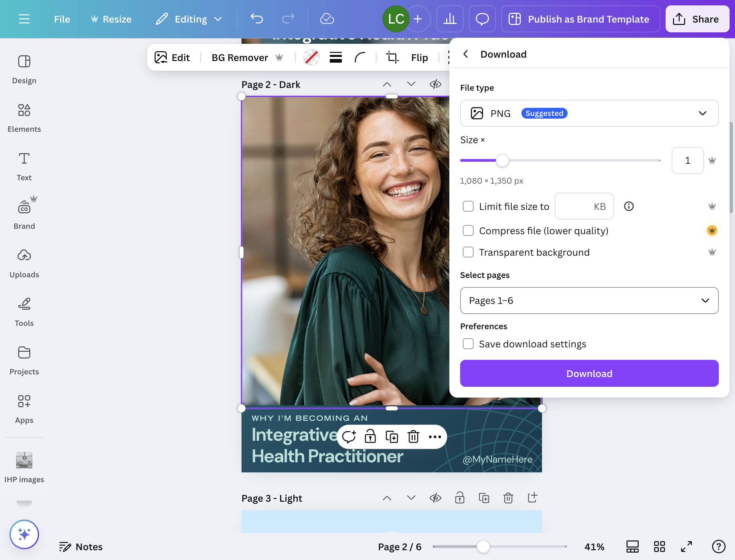
Task: Launch the Canva AI assistant sparkle button
Action: (x=24, y=534)
